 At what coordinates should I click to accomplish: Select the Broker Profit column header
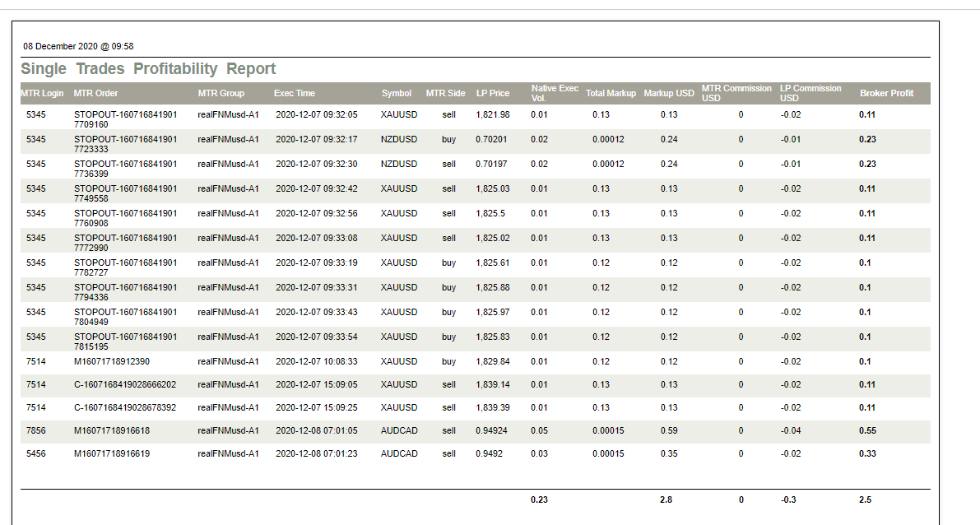(886, 93)
